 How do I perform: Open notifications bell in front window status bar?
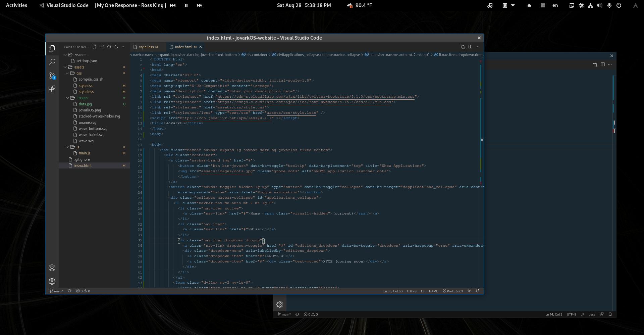[478, 291]
